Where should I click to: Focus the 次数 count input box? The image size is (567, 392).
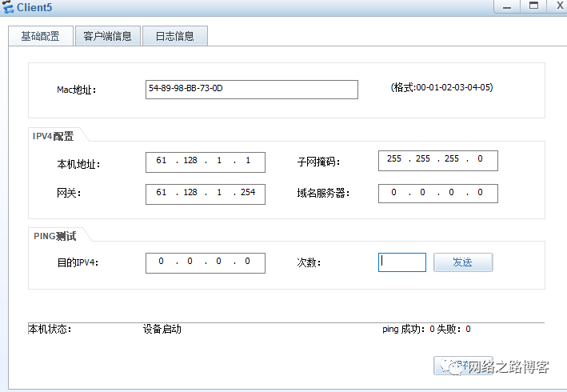click(x=402, y=262)
